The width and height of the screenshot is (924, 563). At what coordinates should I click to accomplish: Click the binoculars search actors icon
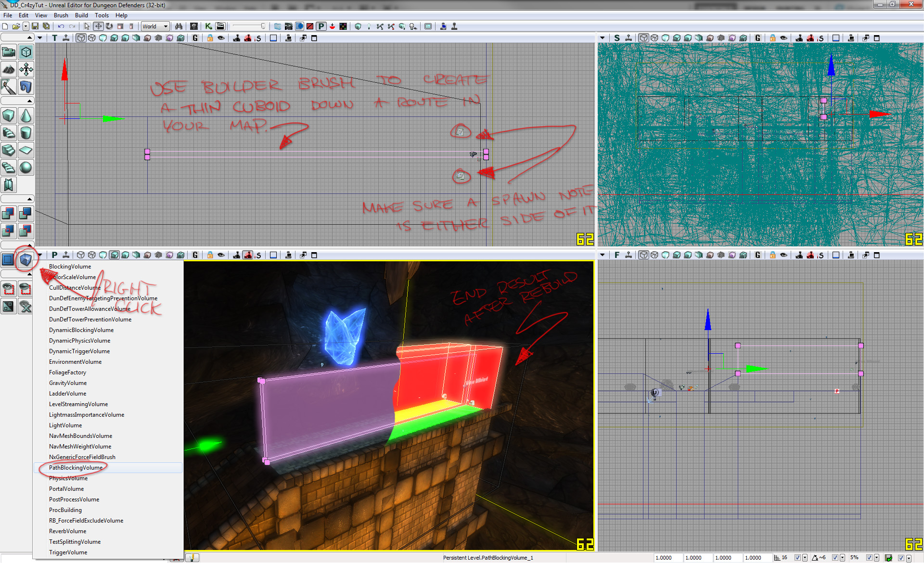pos(179,26)
